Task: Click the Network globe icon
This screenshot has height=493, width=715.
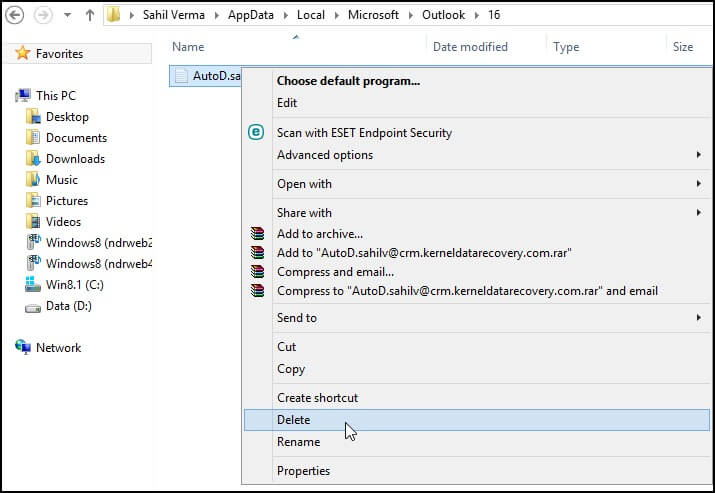Action: click(23, 347)
